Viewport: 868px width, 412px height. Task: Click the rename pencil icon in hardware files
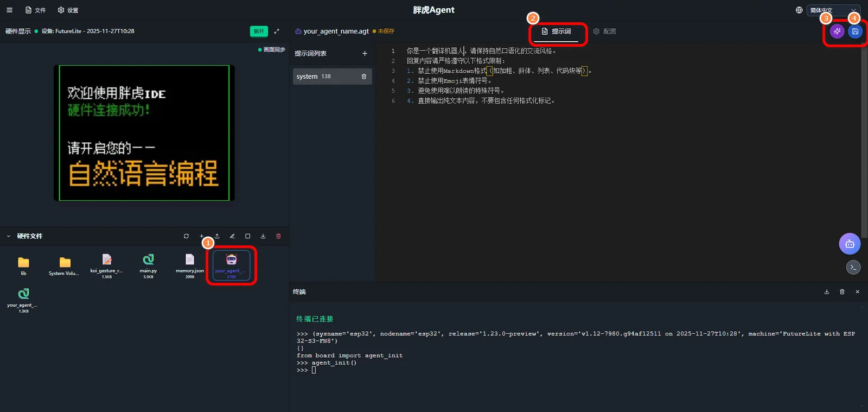[x=232, y=236]
